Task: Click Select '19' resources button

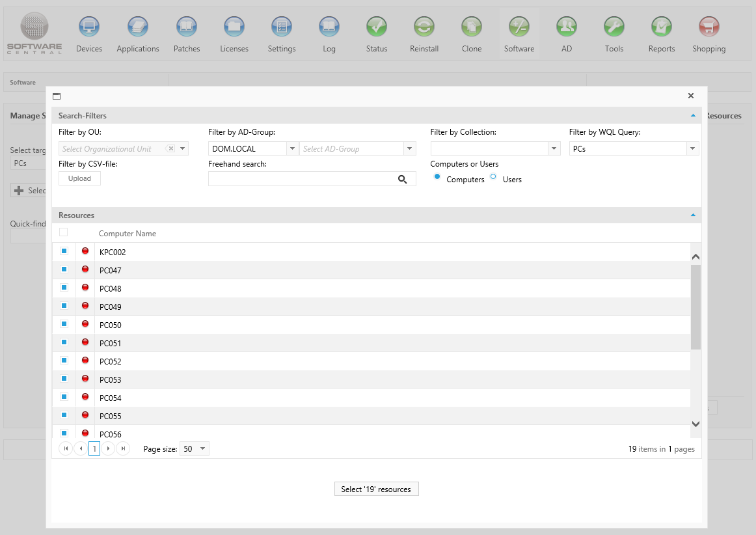Action: 376,489
